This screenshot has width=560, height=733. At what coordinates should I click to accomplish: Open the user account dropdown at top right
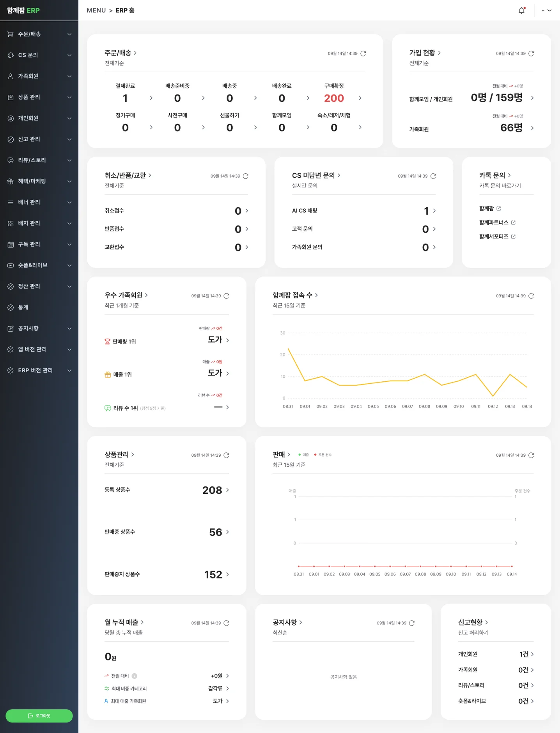coord(546,11)
